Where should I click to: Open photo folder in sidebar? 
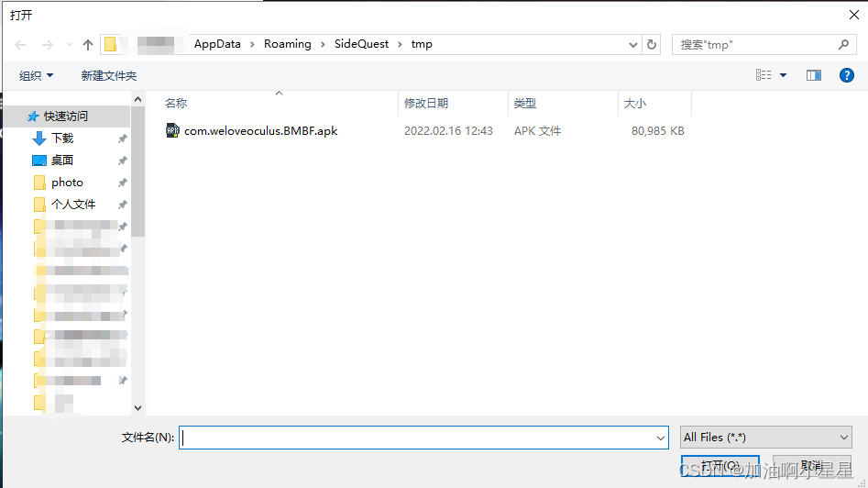tap(67, 183)
